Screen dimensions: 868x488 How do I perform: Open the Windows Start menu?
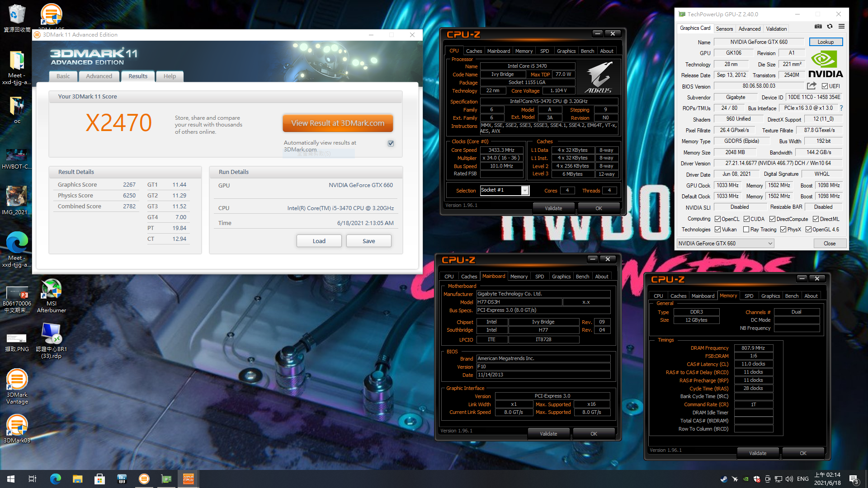click(11, 479)
